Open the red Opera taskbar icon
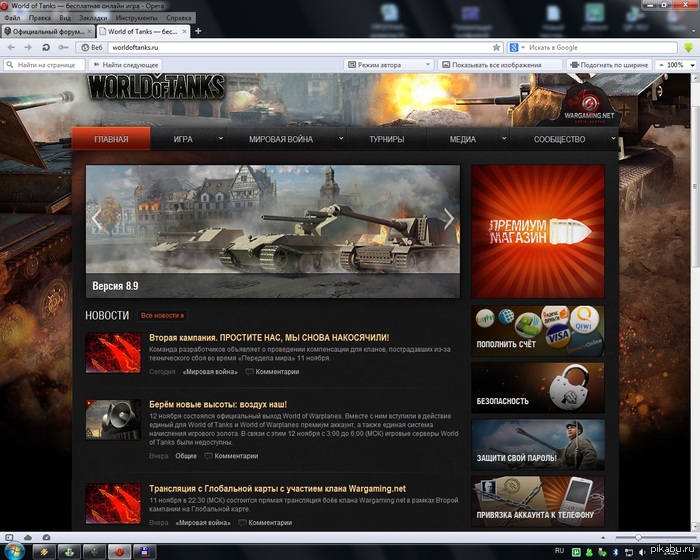Screen dimensions: 700x560 coord(119,552)
